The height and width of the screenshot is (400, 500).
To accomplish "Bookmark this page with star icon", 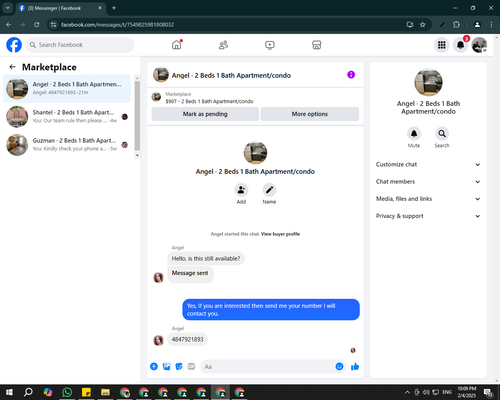I will 423,25.
